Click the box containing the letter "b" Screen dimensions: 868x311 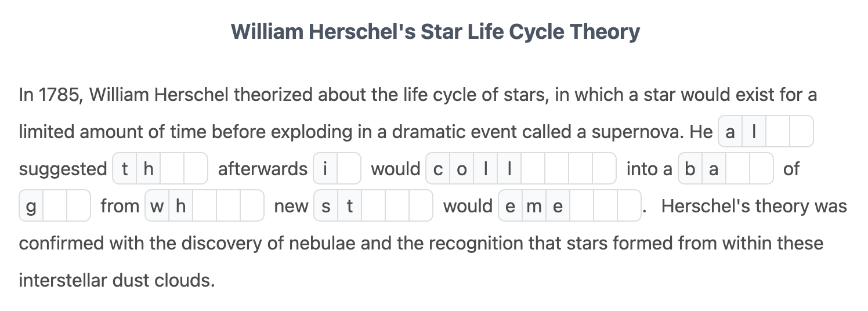coord(690,169)
